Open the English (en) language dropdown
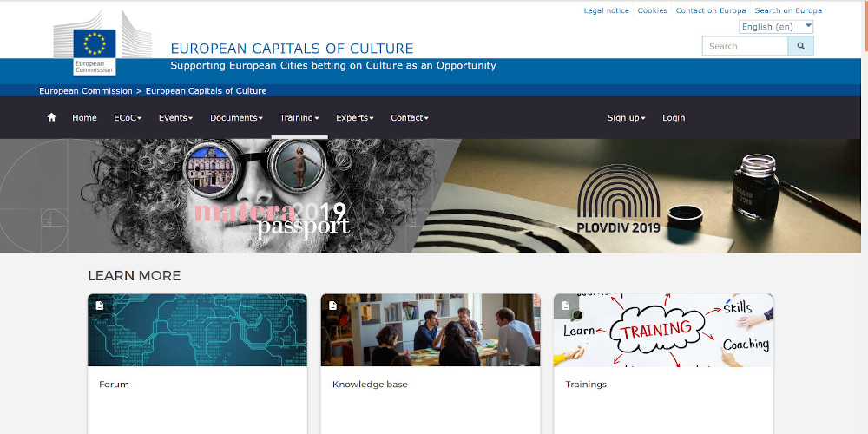The height and width of the screenshot is (434, 868). pos(776,27)
